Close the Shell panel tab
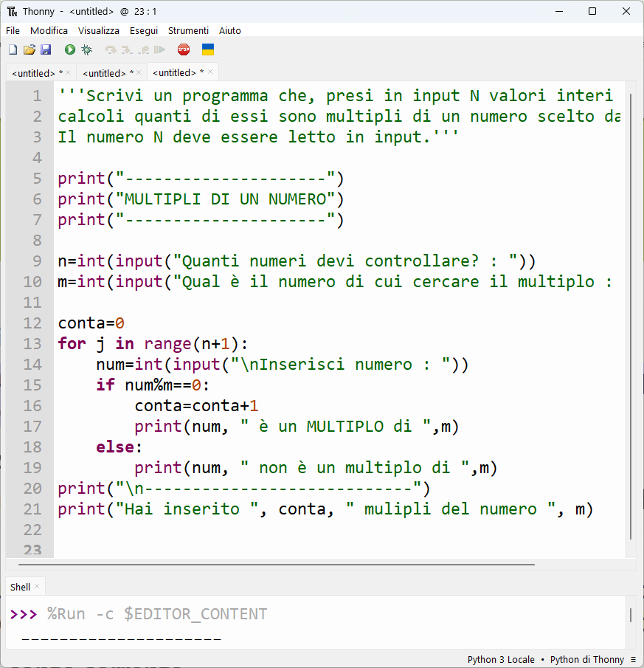The image size is (644, 668). point(37,586)
